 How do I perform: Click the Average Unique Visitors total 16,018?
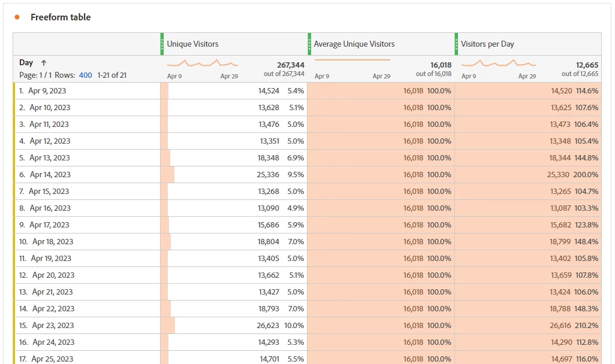pyautogui.click(x=441, y=65)
